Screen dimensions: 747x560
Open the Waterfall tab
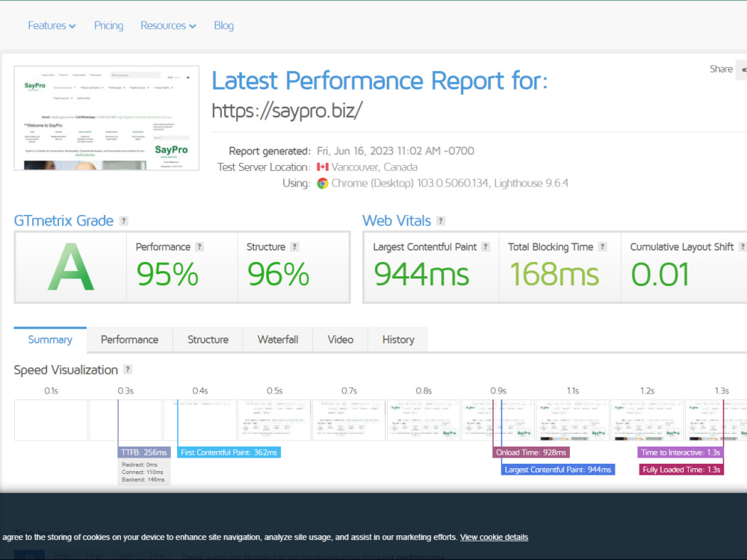point(278,340)
